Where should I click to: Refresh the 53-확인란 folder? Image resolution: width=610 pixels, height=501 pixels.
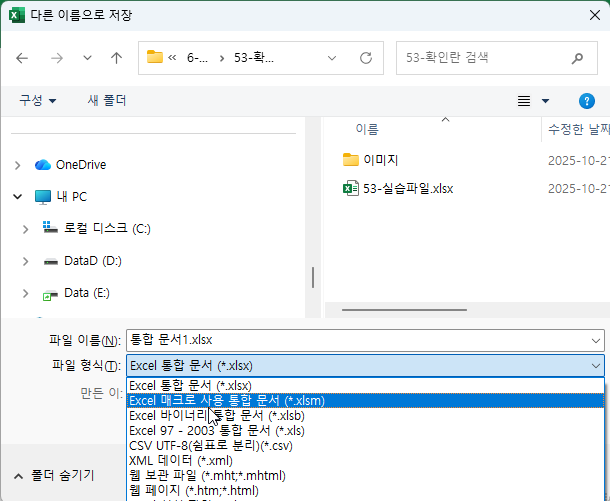click(366, 58)
